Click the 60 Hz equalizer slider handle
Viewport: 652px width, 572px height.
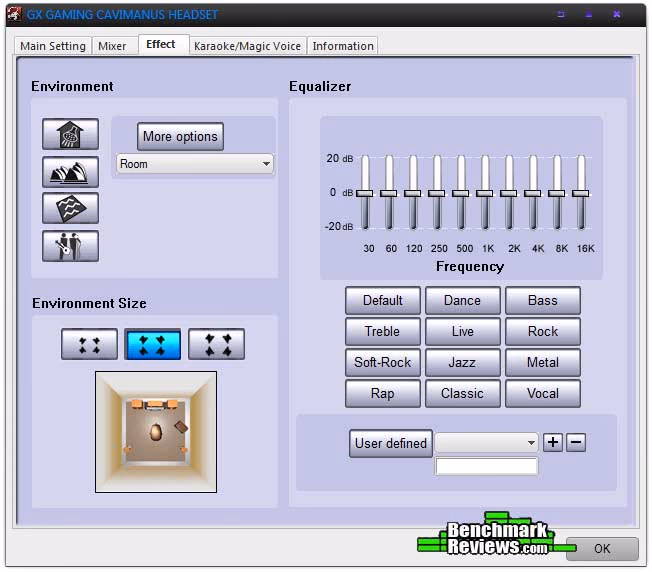(389, 194)
